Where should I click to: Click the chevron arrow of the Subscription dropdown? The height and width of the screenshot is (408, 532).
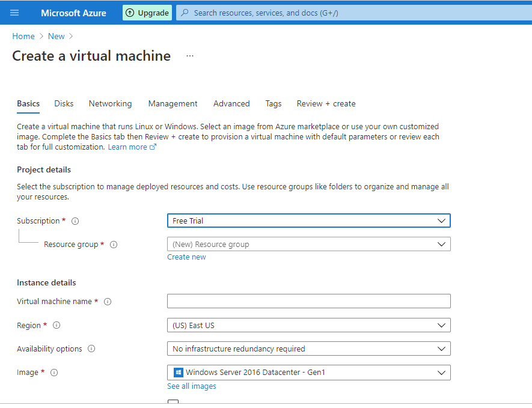441,221
